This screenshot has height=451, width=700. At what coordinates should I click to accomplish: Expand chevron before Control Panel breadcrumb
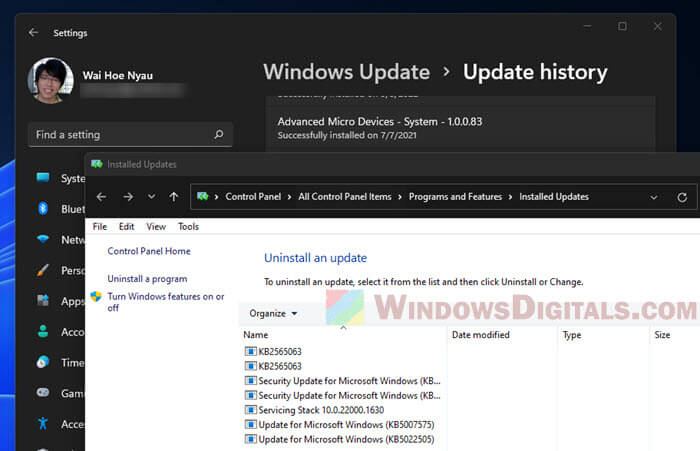click(x=217, y=197)
